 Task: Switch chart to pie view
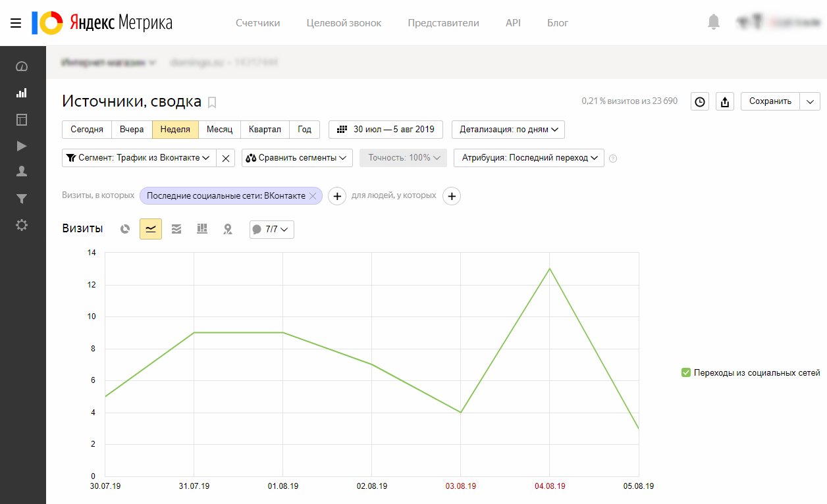pos(125,229)
